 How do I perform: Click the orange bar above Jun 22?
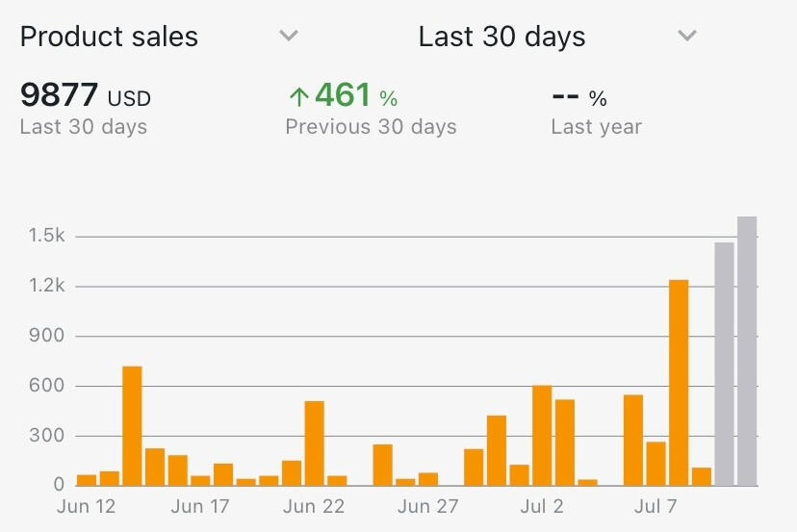(314, 443)
